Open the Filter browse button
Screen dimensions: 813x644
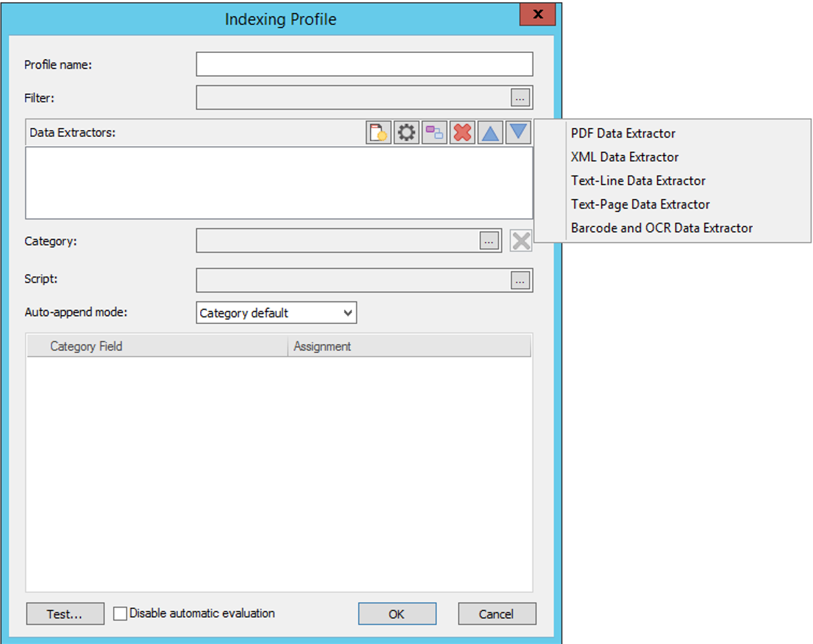point(521,97)
